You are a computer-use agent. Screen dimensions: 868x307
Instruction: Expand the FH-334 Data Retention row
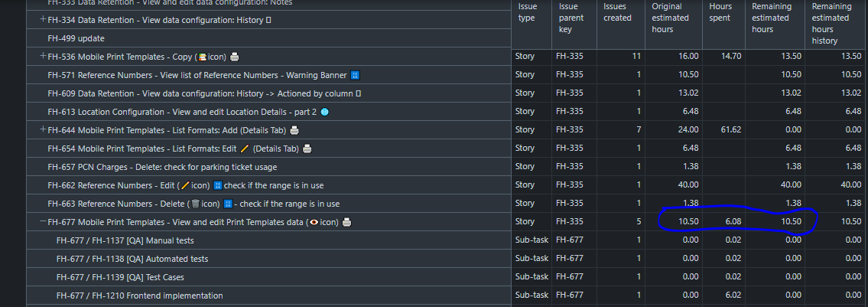(x=43, y=19)
